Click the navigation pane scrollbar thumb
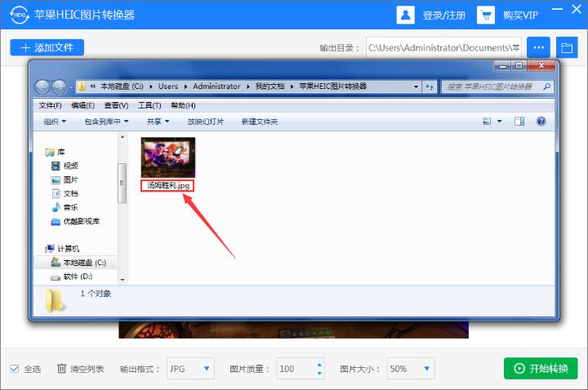Image resolution: width=588 pixels, height=390 pixels. tap(122, 183)
